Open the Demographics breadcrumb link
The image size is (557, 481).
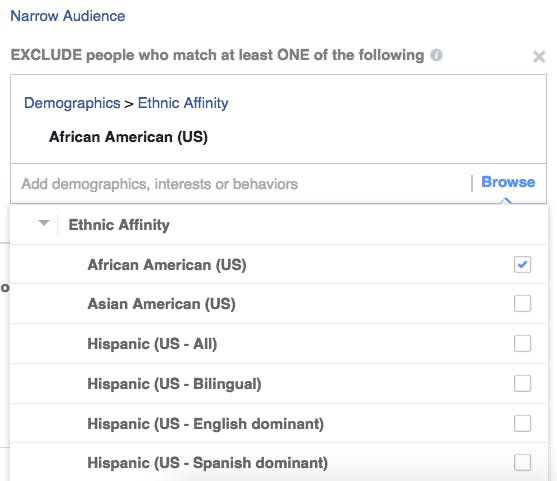pos(72,103)
